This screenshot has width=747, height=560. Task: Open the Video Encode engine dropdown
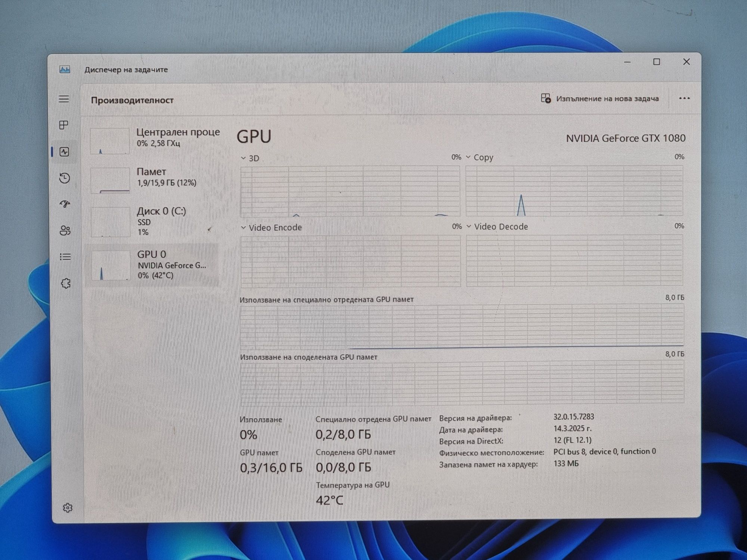pyautogui.click(x=243, y=227)
